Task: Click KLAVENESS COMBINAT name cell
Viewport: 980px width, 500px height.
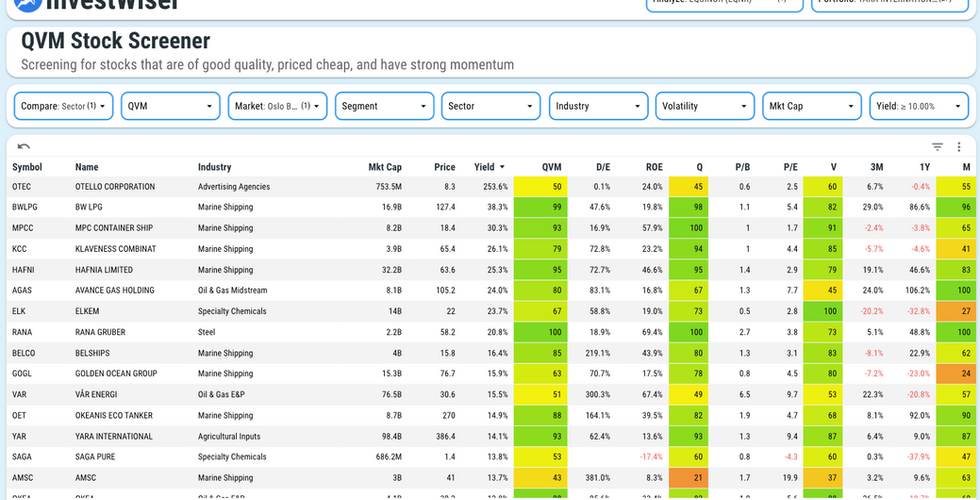Action: pos(116,249)
